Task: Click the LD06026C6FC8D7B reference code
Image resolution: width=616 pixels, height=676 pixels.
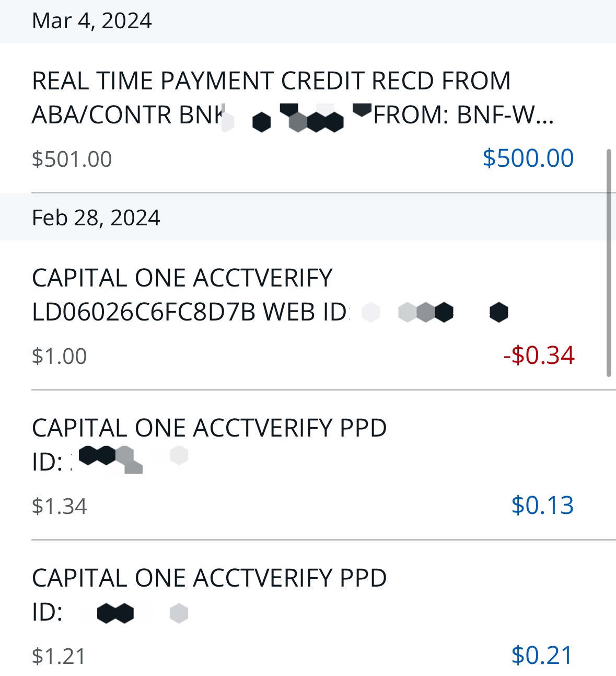Action: pyautogui.click(x=144, y=312)
